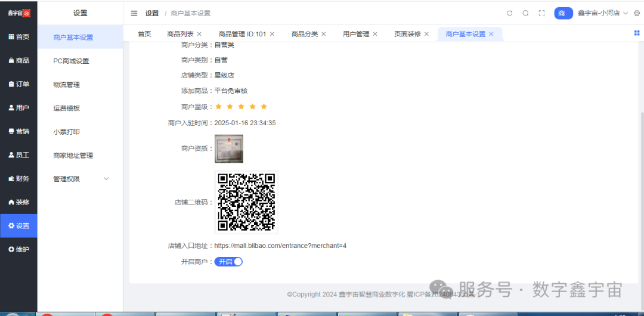Expand the 管理权限 submenu
This screenshot has height=316, width=644.
(x=80, y=179)
